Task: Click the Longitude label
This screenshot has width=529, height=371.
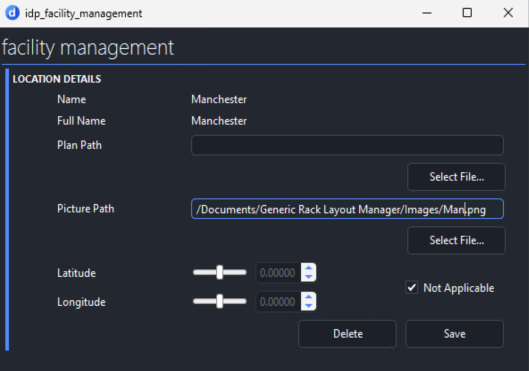Action: pos(81,302)
